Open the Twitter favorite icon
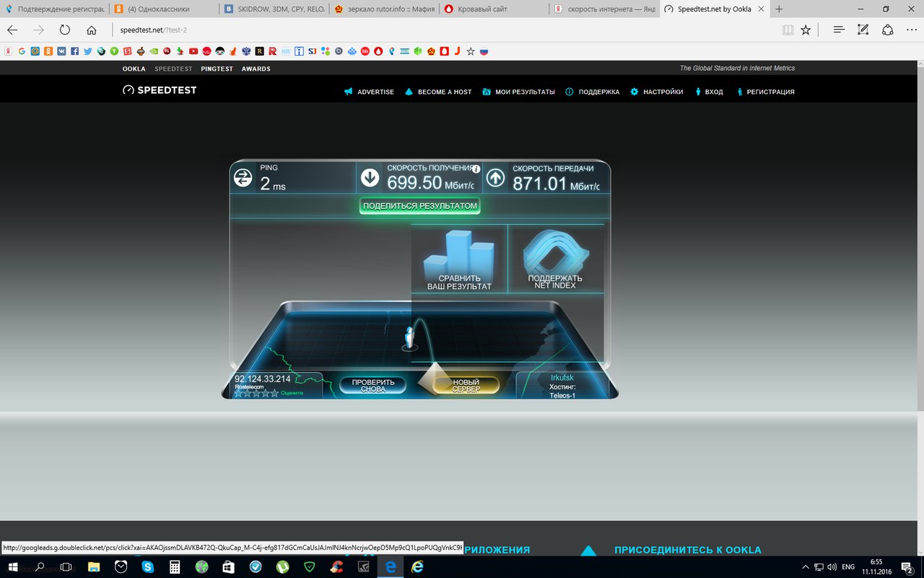924x578 pixels. tap(87, 51)
